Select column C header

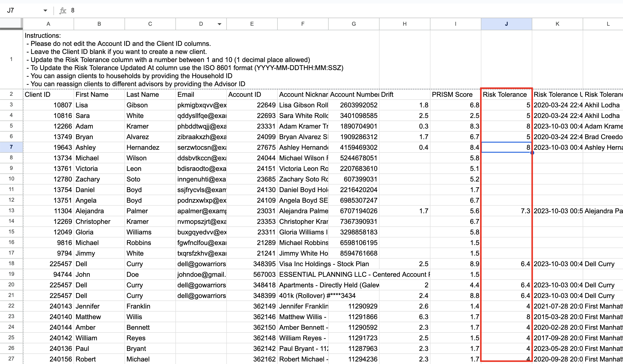[x=150, y=24]
